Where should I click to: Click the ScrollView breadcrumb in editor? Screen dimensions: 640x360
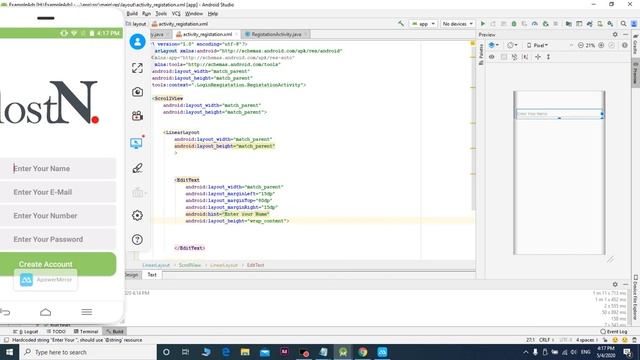pos(189,265)
